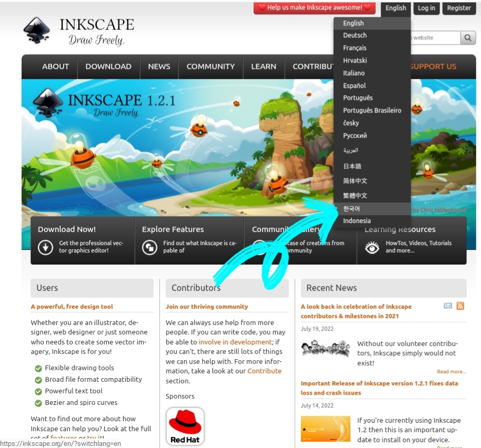Click 'Flexible drawing tools' list item

pyautogui.click(x=79, y=368)
